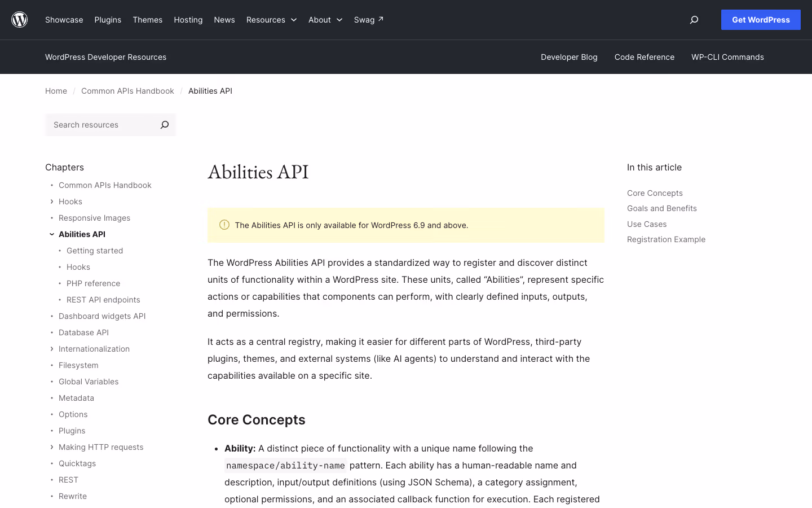Open the Options chapter
This screenshot has width=812, height=508.
pos(73,414)
